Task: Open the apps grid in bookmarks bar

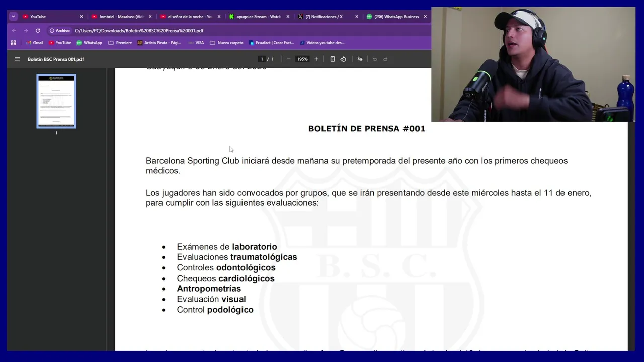Action: pos(14,43)
